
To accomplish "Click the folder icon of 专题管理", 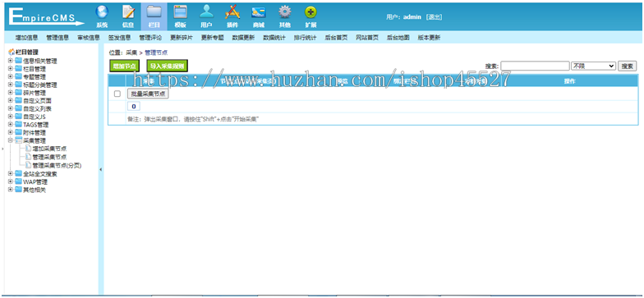I will (x=18, y=77).
